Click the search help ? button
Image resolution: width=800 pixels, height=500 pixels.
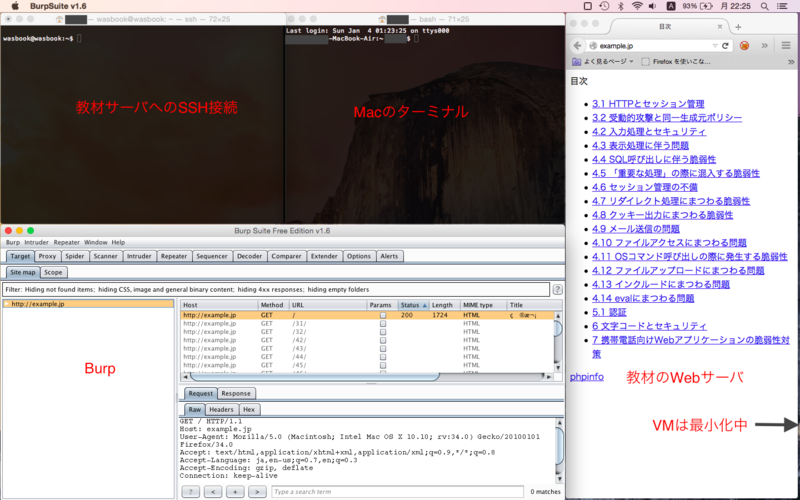pyautogui.click(x=190, y=492)
